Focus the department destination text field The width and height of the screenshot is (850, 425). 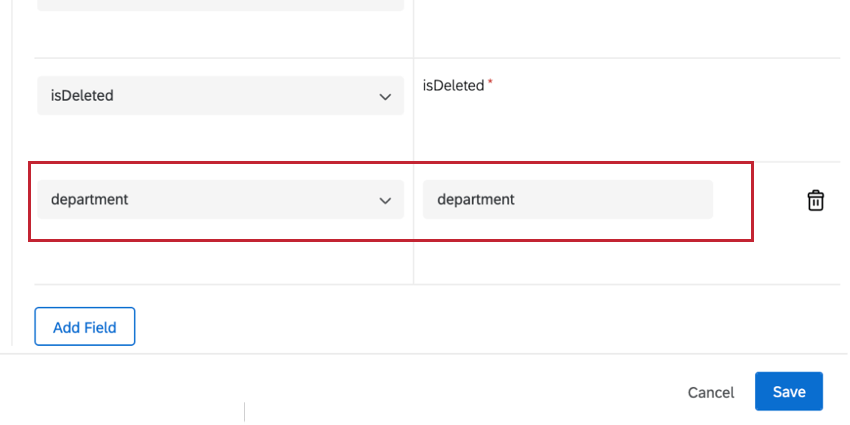coord(568,199)
